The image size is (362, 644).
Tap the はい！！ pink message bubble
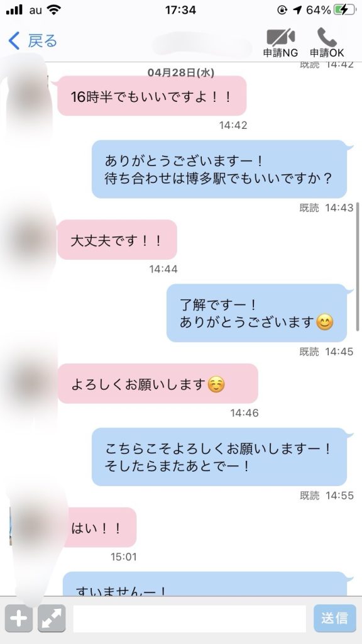(x=99, y=528)
